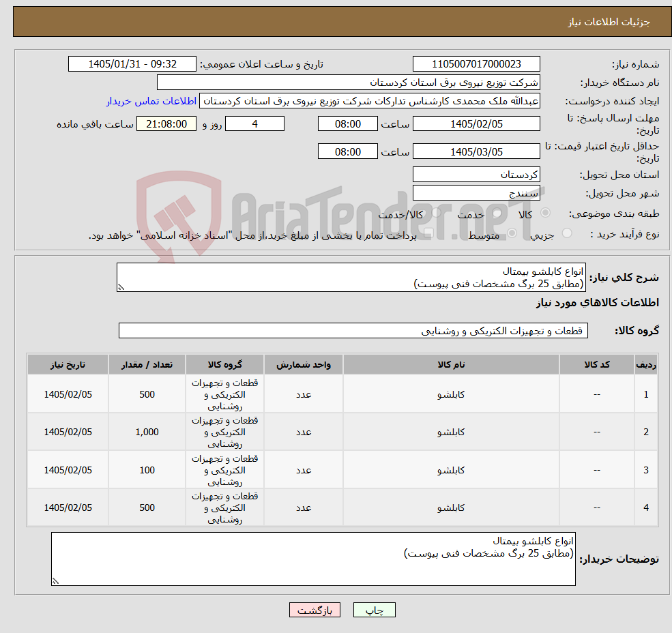This screenshot has width=672, height=633.
Task: Click the resize handle of buyer notes box
Action: point(55,581)
